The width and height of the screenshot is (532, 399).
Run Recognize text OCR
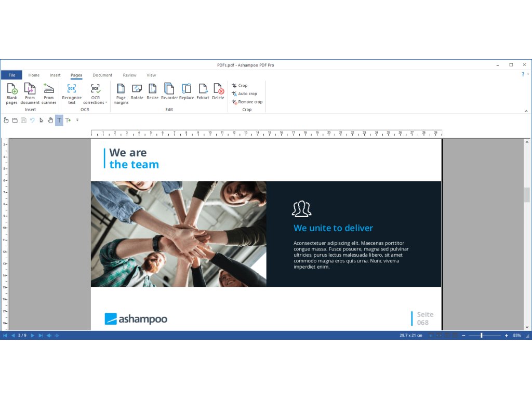point(72,94)
